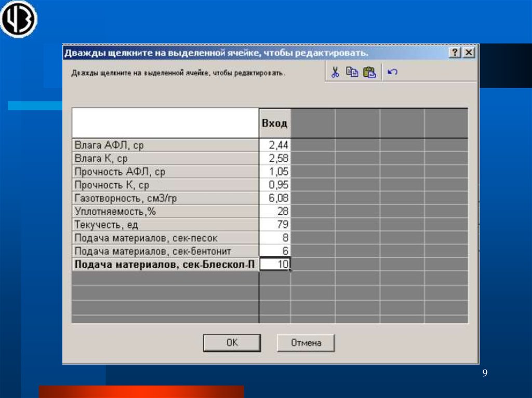Click the Cut scissors icon
This screenshot has width=532, height=398.
(x=335, y=73)
